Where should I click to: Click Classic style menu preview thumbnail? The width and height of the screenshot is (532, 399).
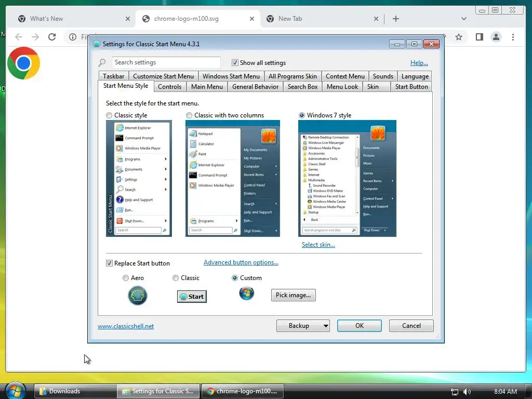tap(139, 179)
